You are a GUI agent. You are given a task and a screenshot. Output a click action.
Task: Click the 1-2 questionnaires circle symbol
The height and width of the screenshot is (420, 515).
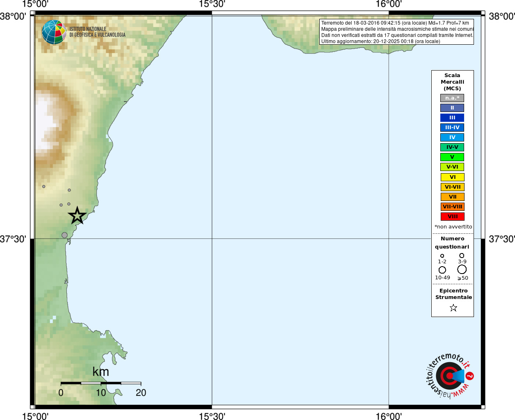442,256
